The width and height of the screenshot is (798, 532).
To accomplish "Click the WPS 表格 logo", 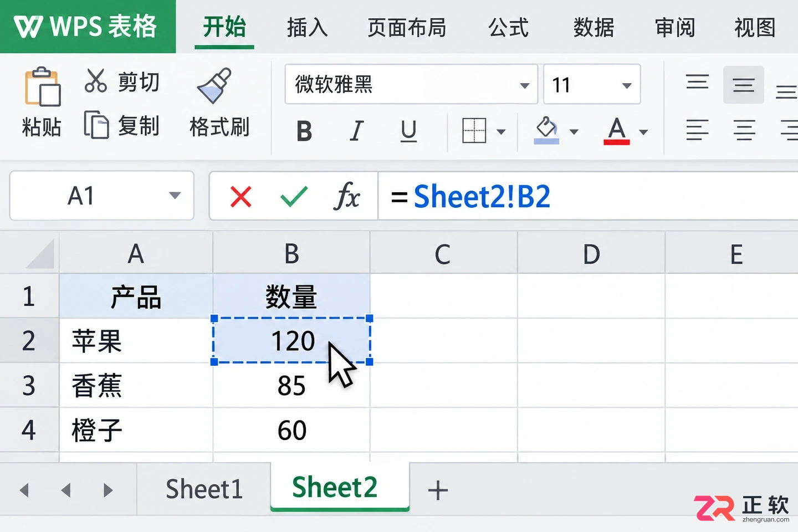I will click(x=87, y=27).
